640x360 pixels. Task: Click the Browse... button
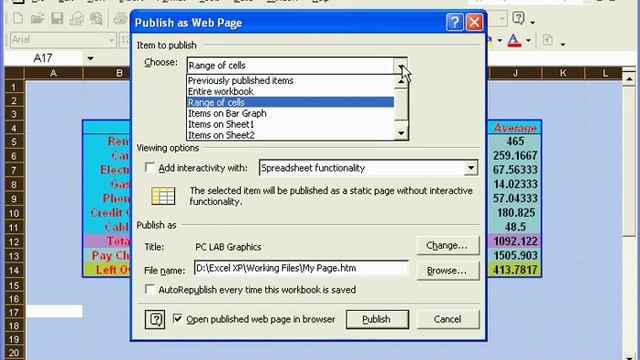coord(447,271)
